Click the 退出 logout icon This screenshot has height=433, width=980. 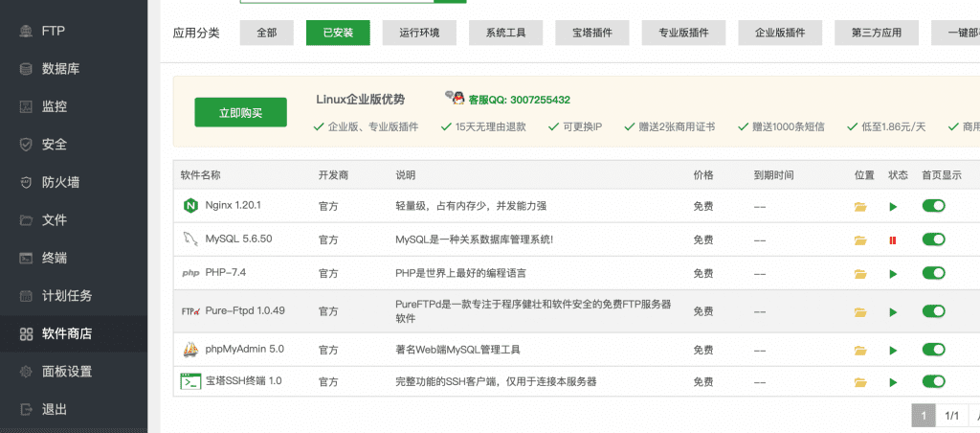click(26, 409)
